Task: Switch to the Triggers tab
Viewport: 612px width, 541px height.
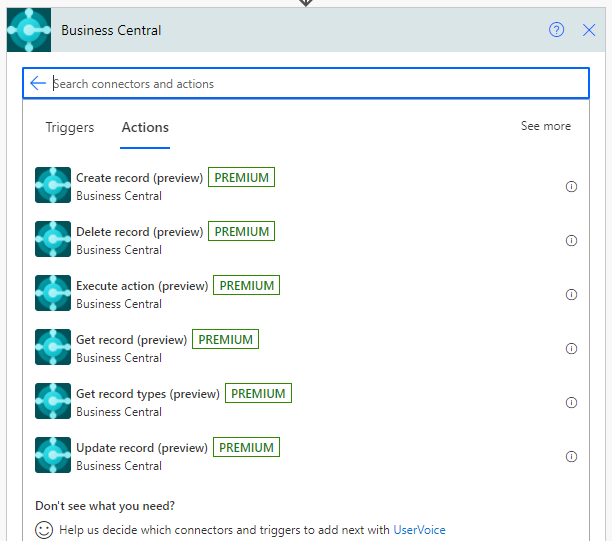Action: (70, 128)
